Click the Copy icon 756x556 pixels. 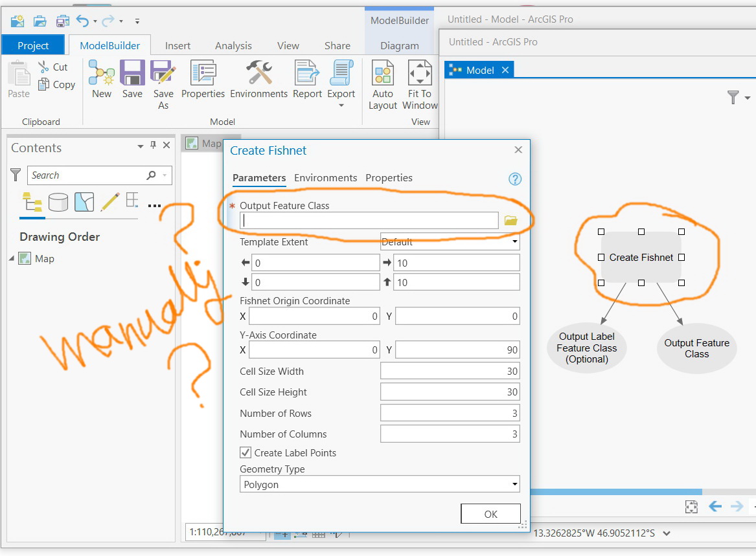click(43, 84)
